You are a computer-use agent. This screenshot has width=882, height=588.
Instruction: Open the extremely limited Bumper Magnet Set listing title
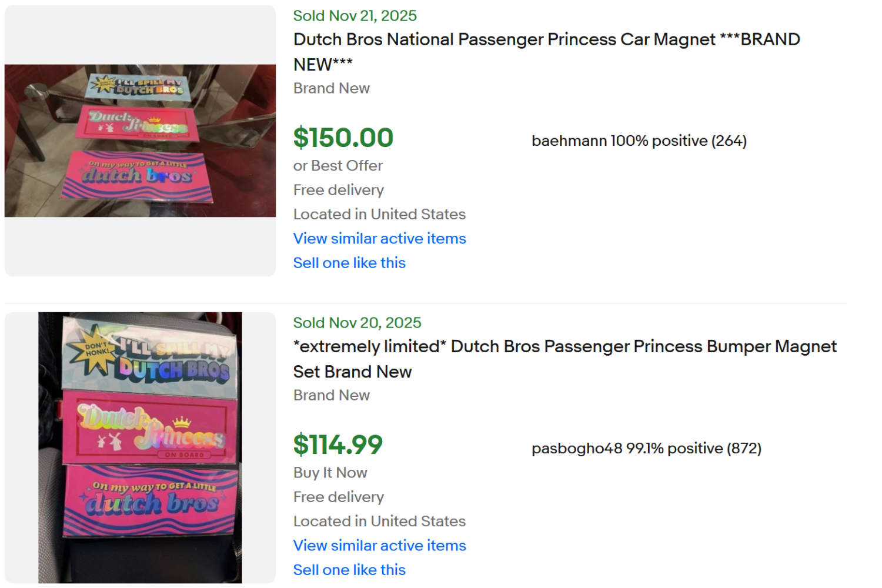click(x=564, y=359)
